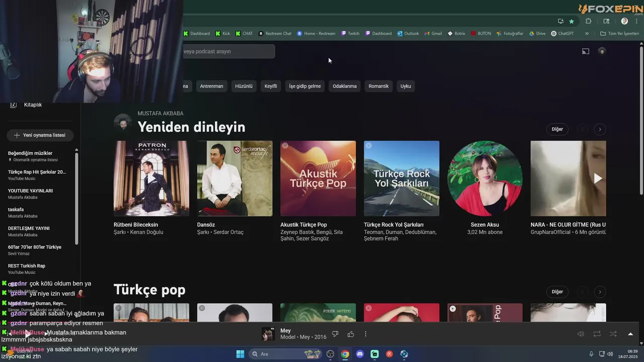Open Chrome three-dot menu
The height and width of the screenshot is (362, 644).
(x=635, y=21)
